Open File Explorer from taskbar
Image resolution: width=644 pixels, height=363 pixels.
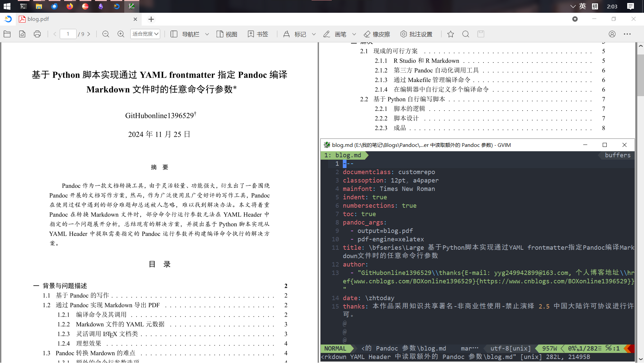(x=39, y=6)
